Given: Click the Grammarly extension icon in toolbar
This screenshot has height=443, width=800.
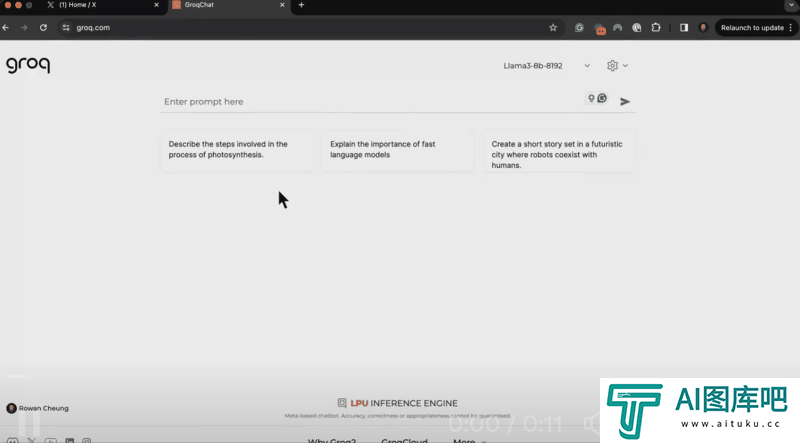Looking at the screenshot, I should (579, 28).
